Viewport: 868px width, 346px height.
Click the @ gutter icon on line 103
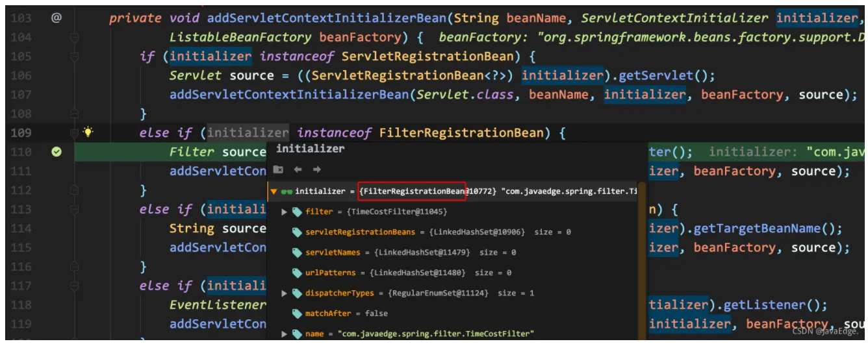[x=56, y=18]
